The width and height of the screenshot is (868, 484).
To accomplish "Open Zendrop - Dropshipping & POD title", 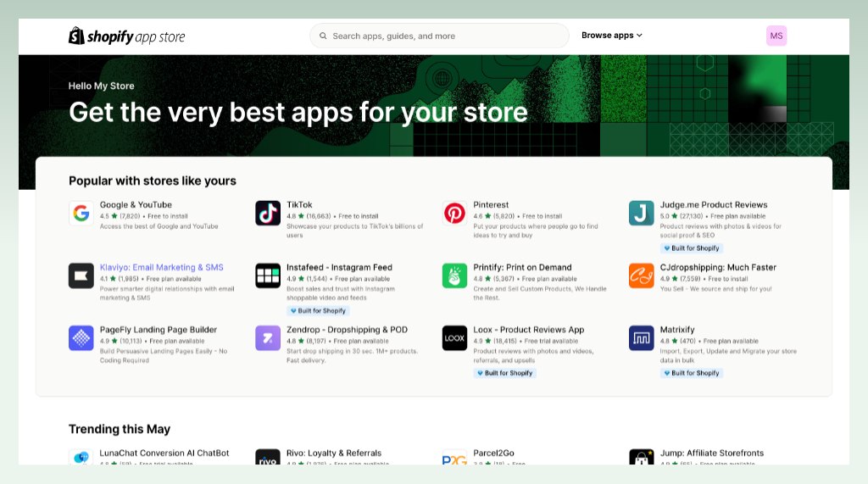I will [347, 330].
